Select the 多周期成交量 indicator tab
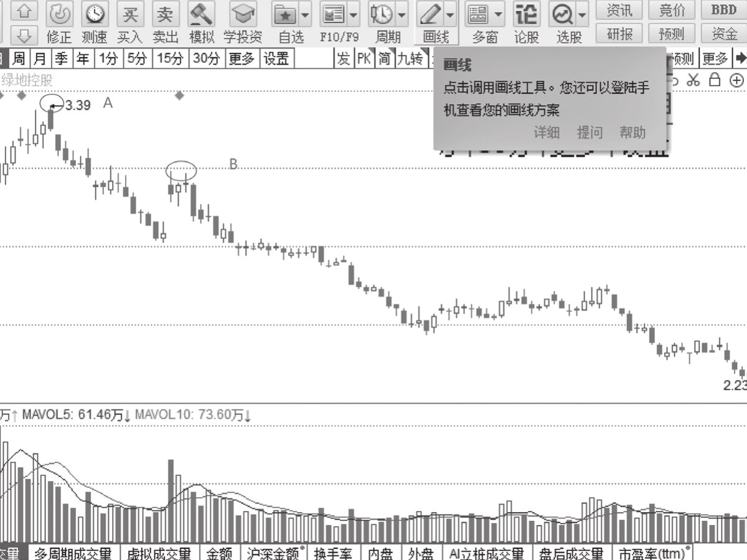 (73, 553)
